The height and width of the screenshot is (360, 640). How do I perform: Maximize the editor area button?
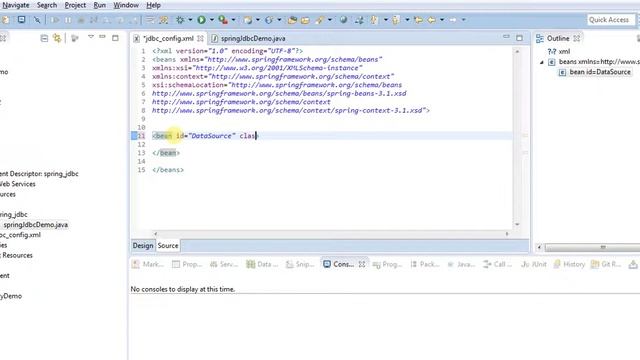(519, 38)
